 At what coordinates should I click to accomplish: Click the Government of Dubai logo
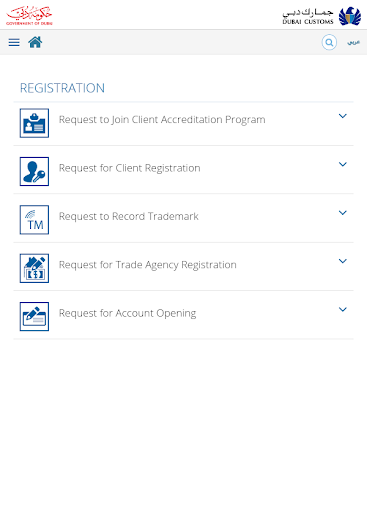point(29,15)
